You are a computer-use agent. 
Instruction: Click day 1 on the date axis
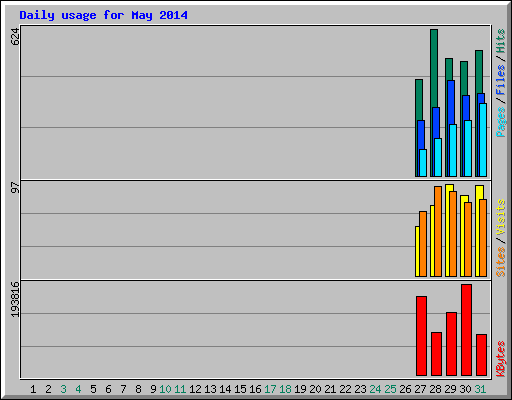33,389
